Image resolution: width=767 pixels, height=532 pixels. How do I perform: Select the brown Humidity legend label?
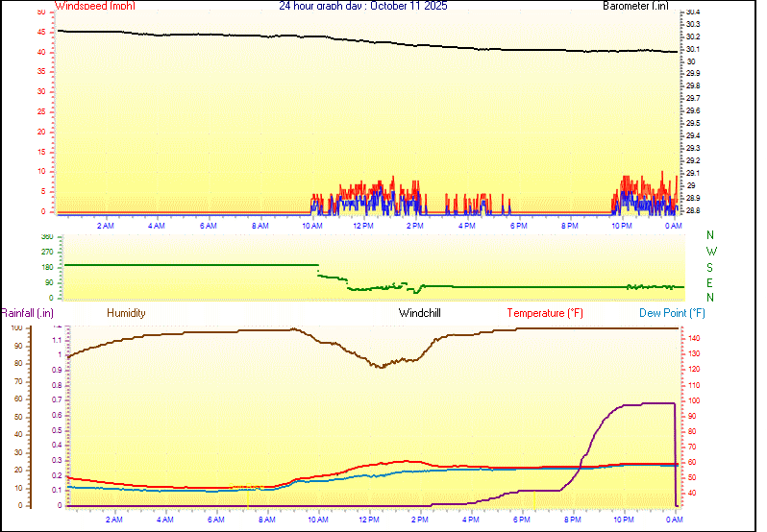(x=126, y=313)
